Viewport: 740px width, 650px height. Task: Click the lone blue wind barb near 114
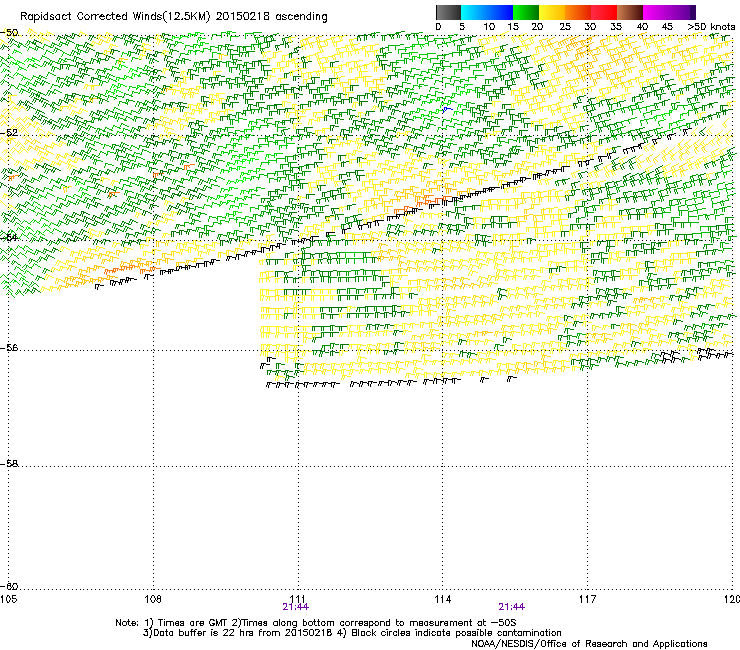(447, 110)
